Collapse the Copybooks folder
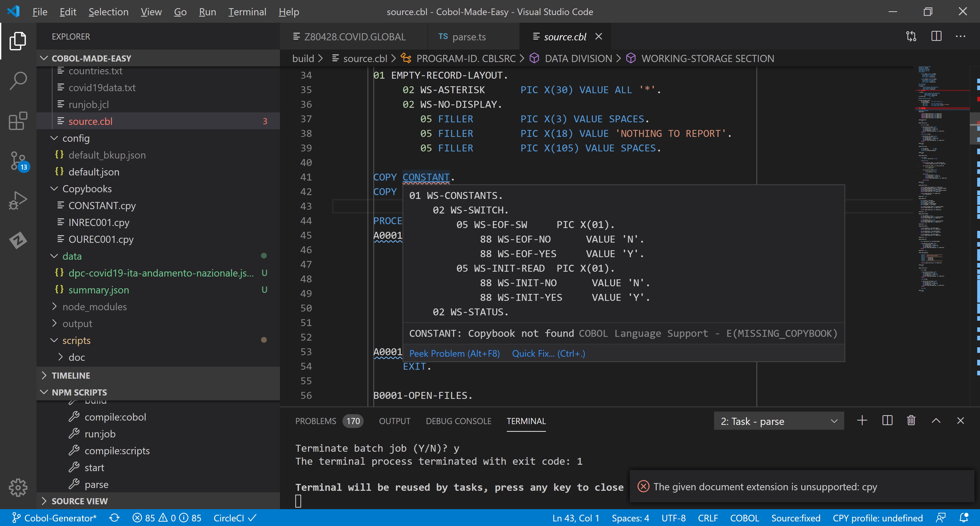The width and height of the screenshot is (980, 526). tap(87, 189)
